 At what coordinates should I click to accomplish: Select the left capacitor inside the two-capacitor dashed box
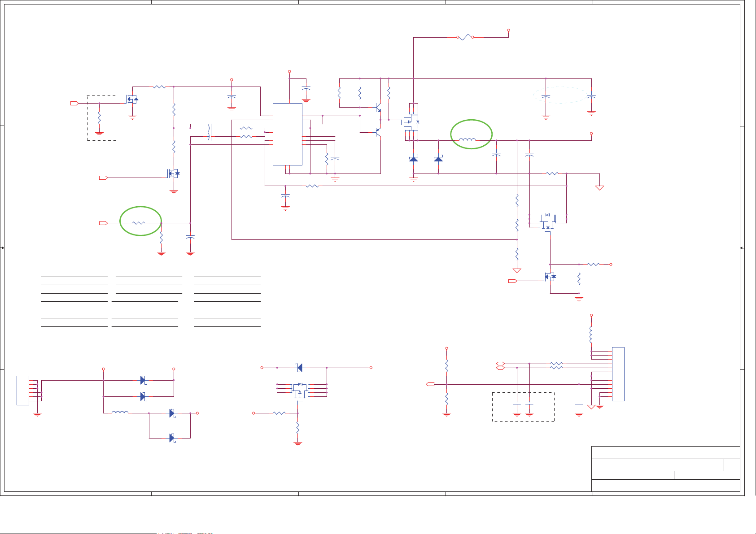[x=517, y=403]
